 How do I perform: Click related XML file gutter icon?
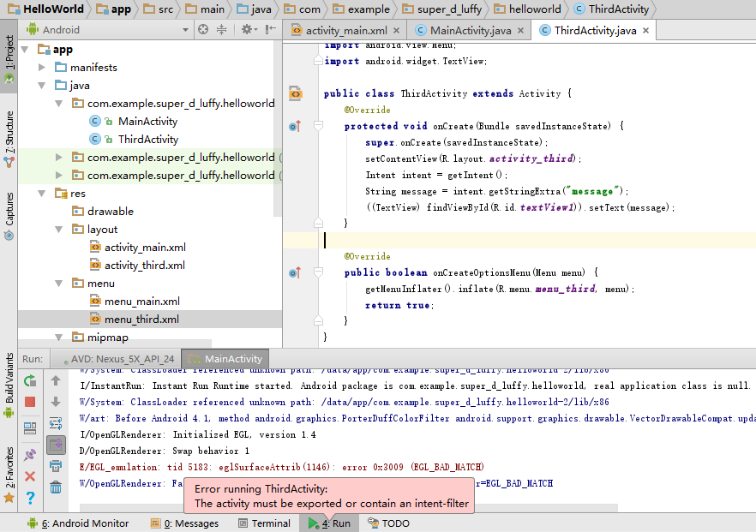(296, 93)
